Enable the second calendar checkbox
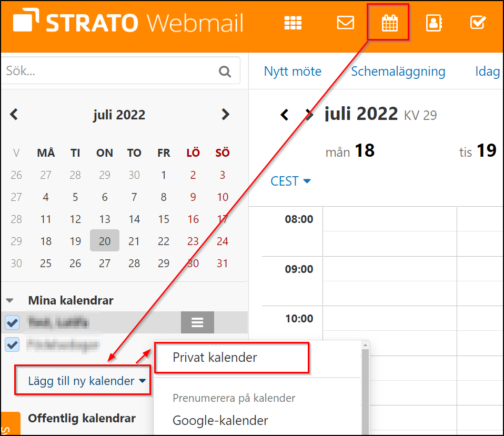The image size is (504, 436). point(12,345)
